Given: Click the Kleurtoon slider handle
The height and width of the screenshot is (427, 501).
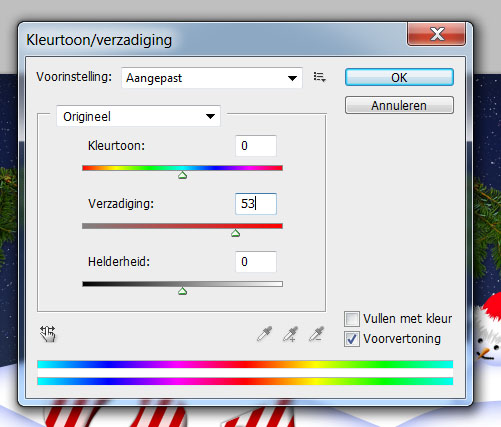Looking at the screenshot, I should pos(182,175).
